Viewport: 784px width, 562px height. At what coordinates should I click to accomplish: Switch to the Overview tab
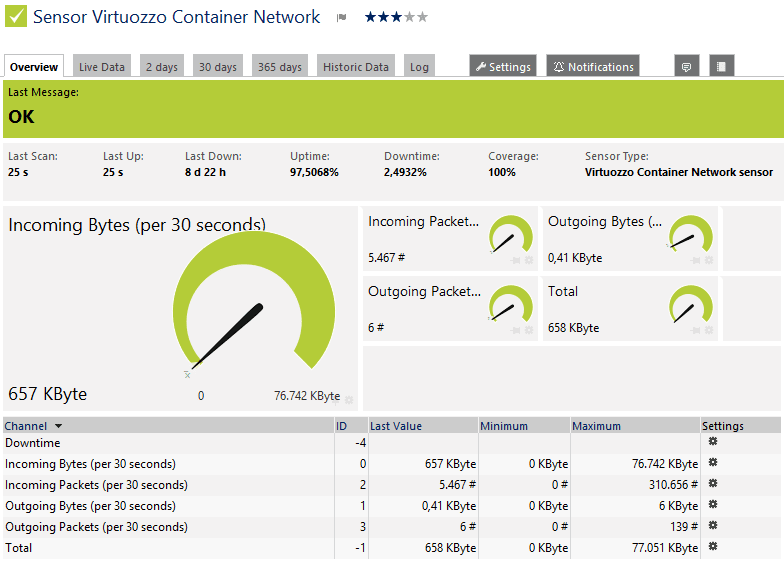[34, 66]
